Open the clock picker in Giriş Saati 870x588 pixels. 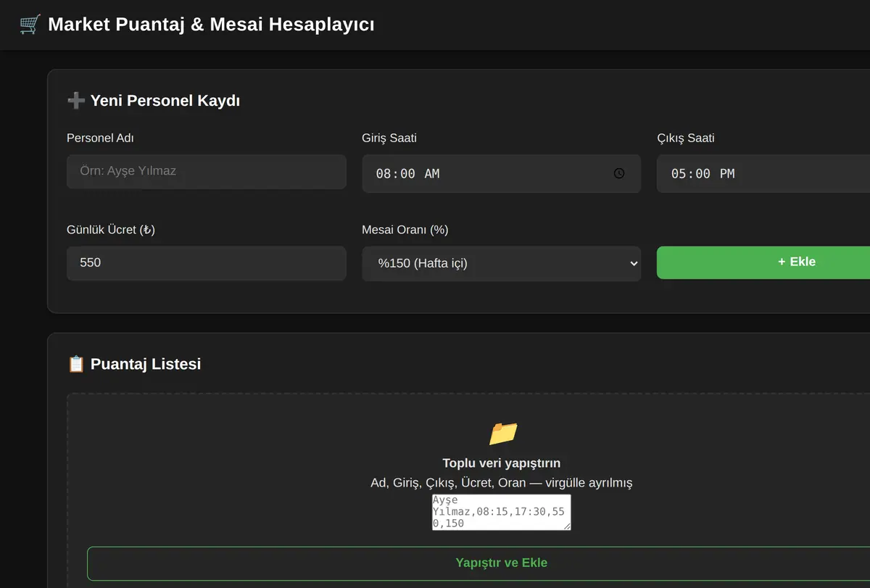pyautogui.click(x=618, y=173)
